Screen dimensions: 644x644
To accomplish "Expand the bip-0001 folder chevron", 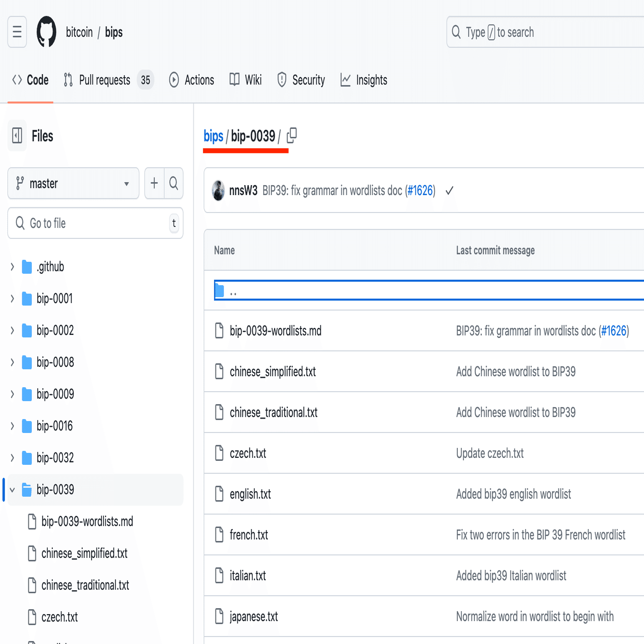I will coord(12,299).
